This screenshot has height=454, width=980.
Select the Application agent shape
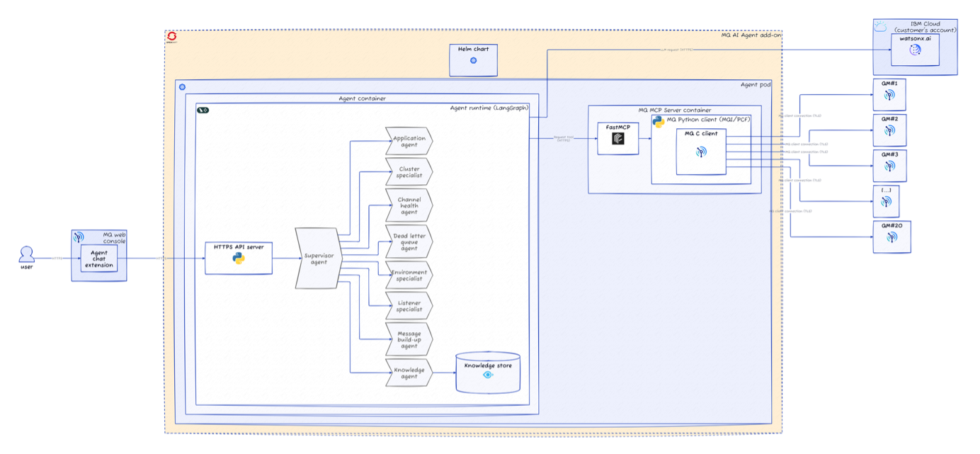pyautogui.click(x=409, y=141)
